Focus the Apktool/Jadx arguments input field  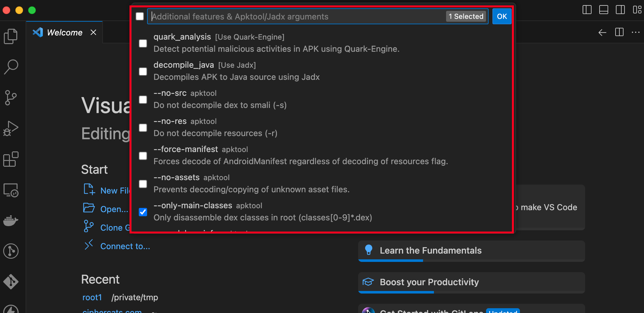[297, 17]
